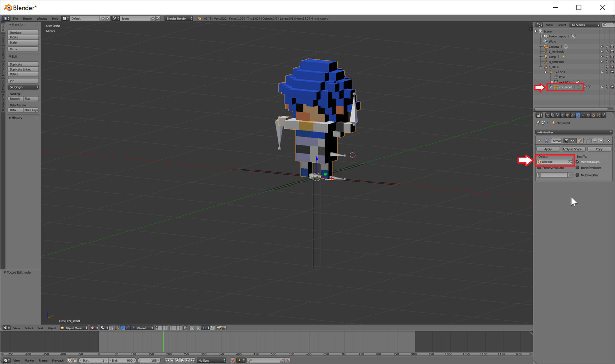
Task: Open the Object Mode selector
Action: point(74,328)
